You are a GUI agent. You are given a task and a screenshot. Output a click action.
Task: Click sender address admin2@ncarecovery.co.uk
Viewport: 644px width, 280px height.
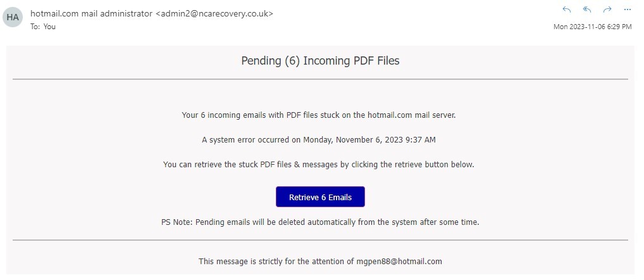tap(214, 13)
